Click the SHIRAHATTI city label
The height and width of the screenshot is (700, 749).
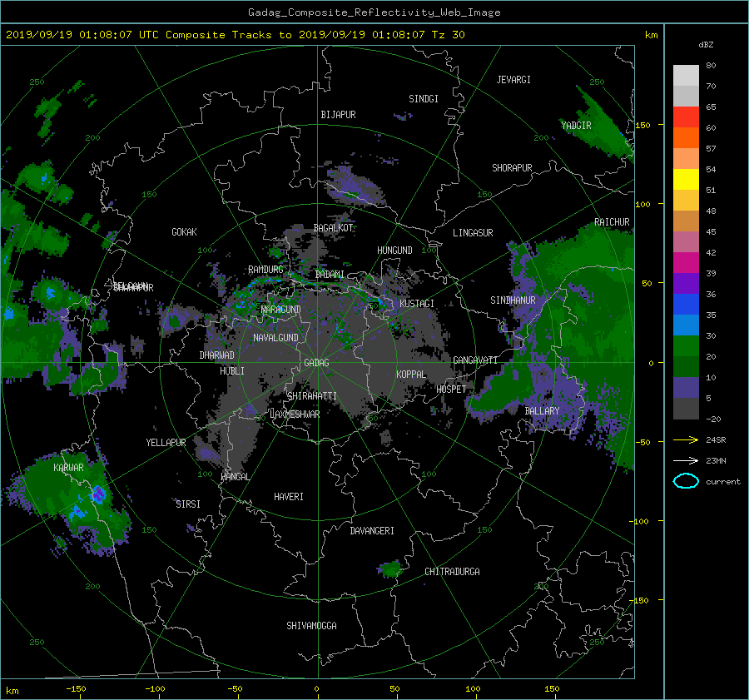coord(312,395)
